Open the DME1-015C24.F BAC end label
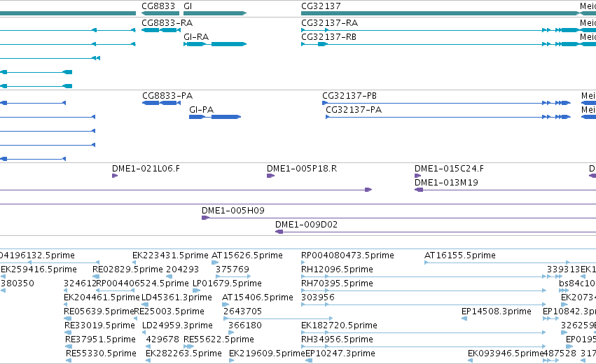Screen dimensions: 596x364 click(x=449, y=168)
